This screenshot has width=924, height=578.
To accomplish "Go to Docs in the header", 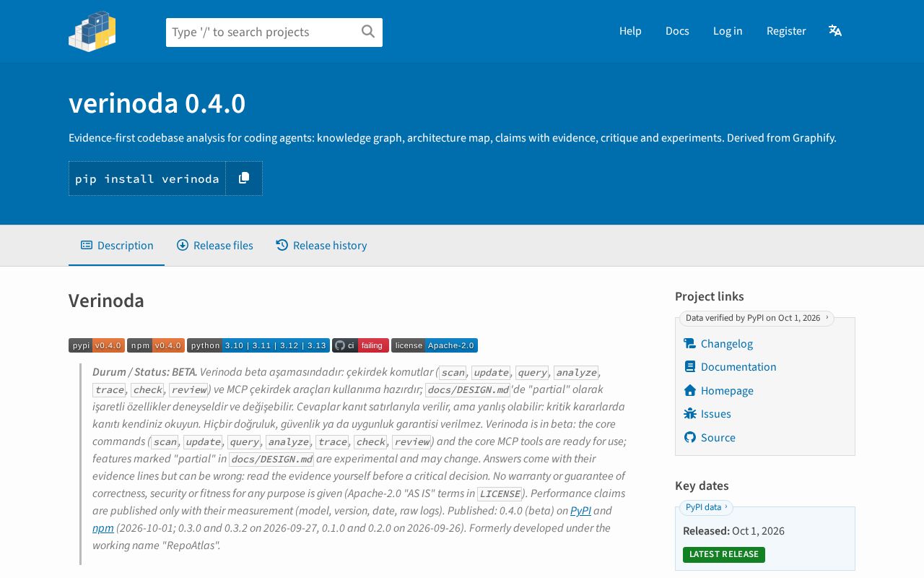I will pyautogui.click(x=677, y=31).
